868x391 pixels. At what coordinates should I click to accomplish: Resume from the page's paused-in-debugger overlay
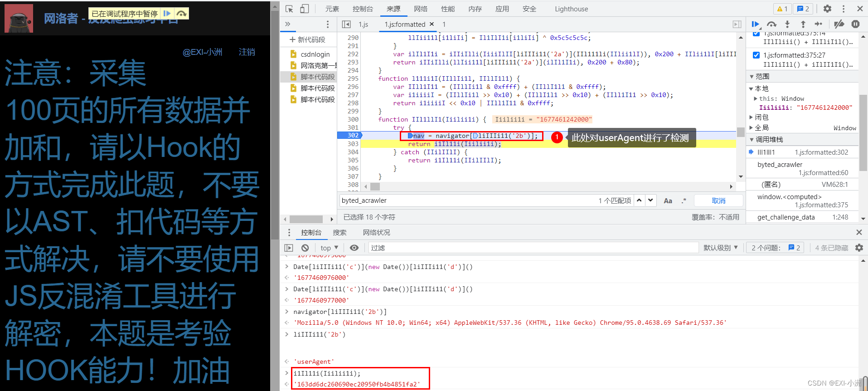pyautogui.click(x=167, y=14)
